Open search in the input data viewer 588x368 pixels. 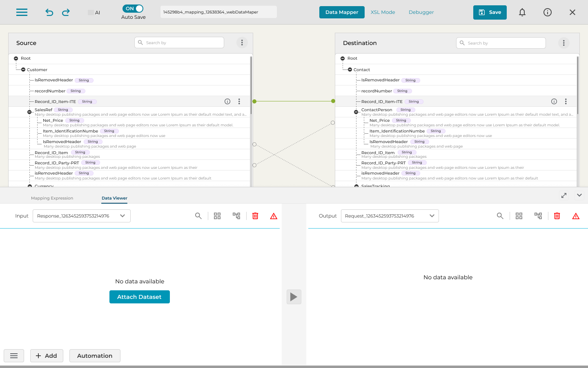pyautogui.click(x=198, y=216)
